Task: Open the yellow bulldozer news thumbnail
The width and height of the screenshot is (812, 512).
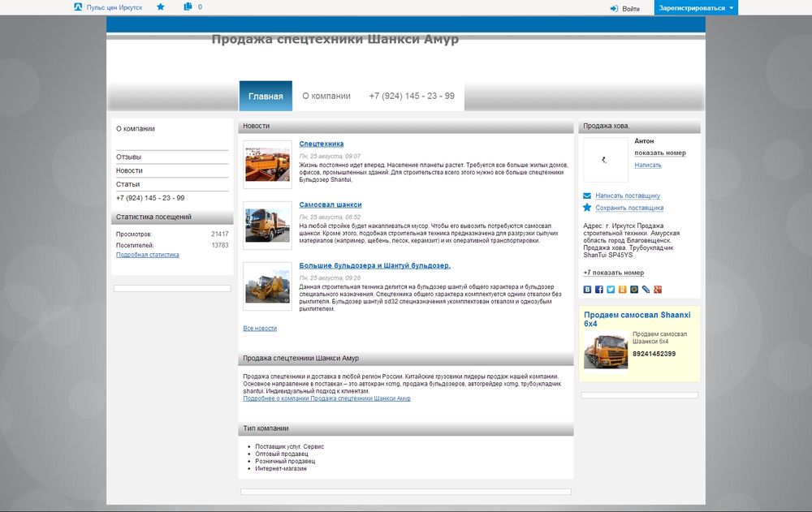Action: [x=268, y=286]
